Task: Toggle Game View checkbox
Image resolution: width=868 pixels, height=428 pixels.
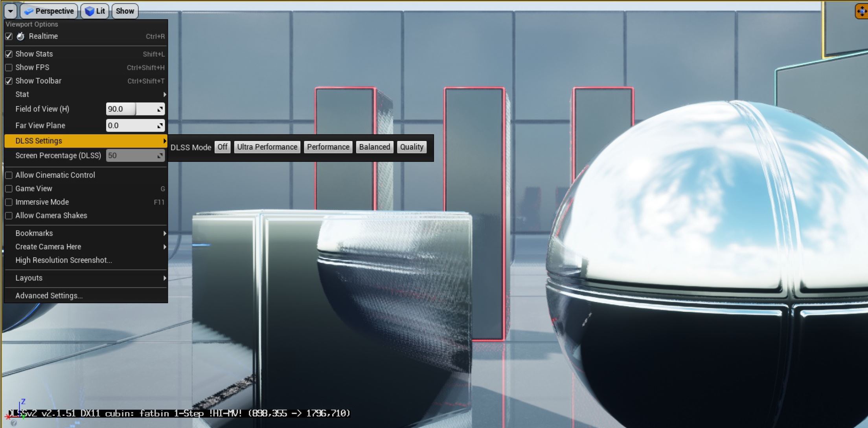Action: coord(9,189)
